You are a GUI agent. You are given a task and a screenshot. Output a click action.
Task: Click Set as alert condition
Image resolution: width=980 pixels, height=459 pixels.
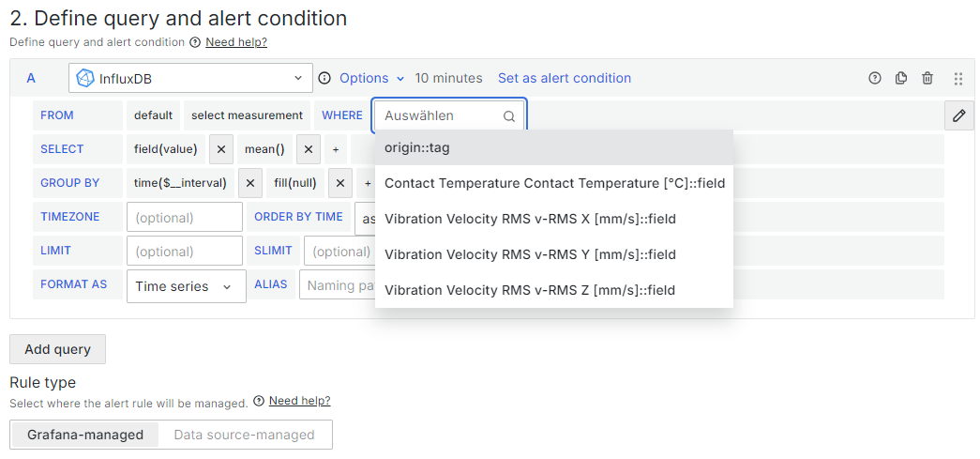(565, 79)
